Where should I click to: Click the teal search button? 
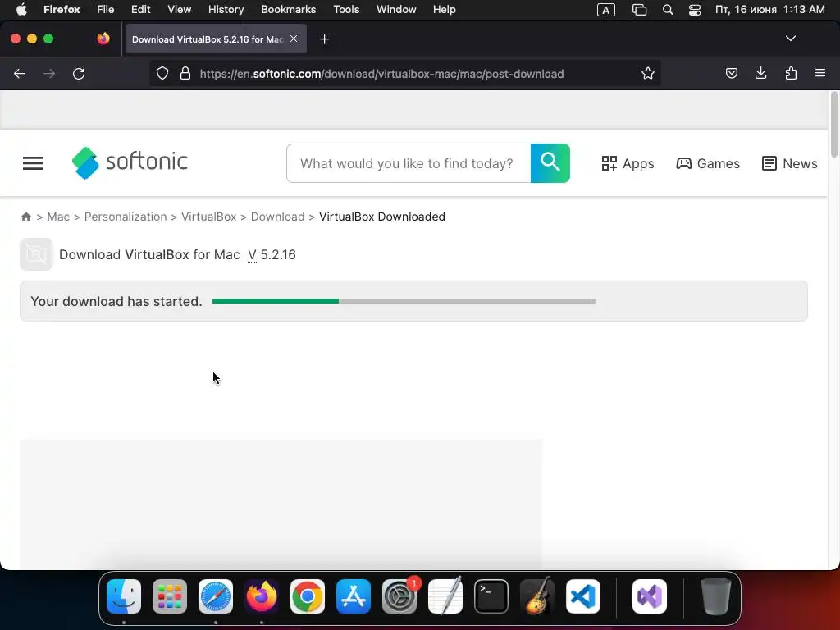(550, 163)
